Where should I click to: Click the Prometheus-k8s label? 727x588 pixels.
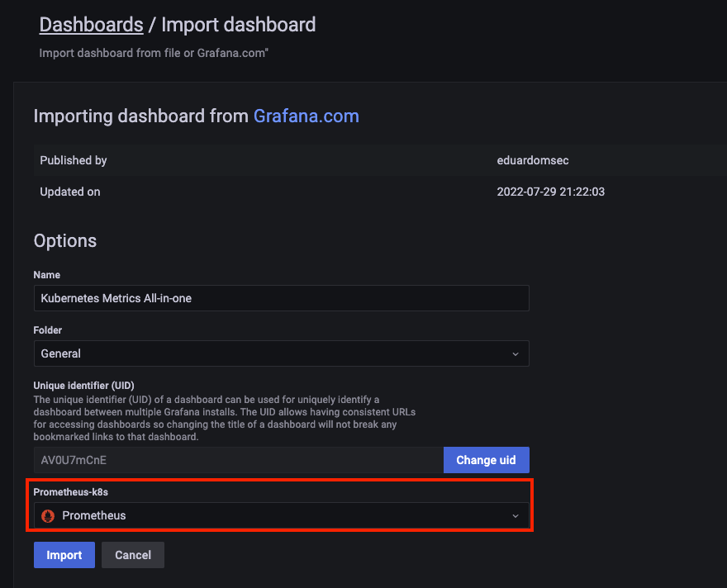70,492
